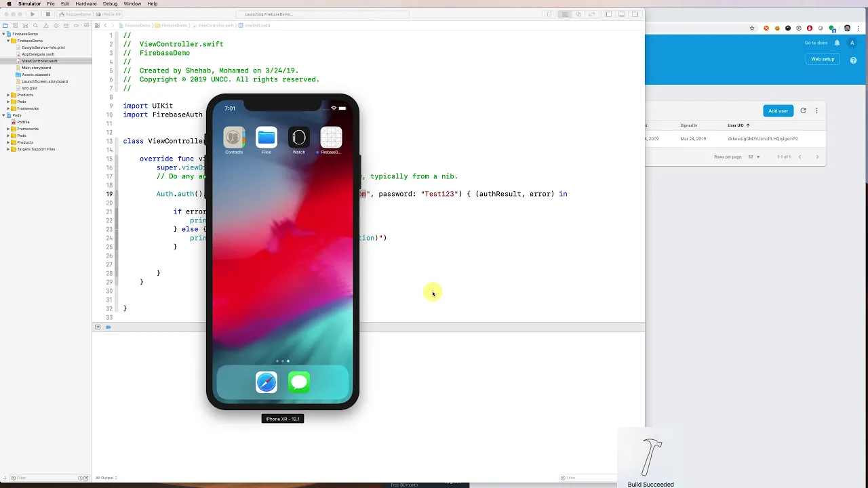Open the Symbol navigator tab
The width and height of the screenshot is (868, 488).
pos(26,26)
